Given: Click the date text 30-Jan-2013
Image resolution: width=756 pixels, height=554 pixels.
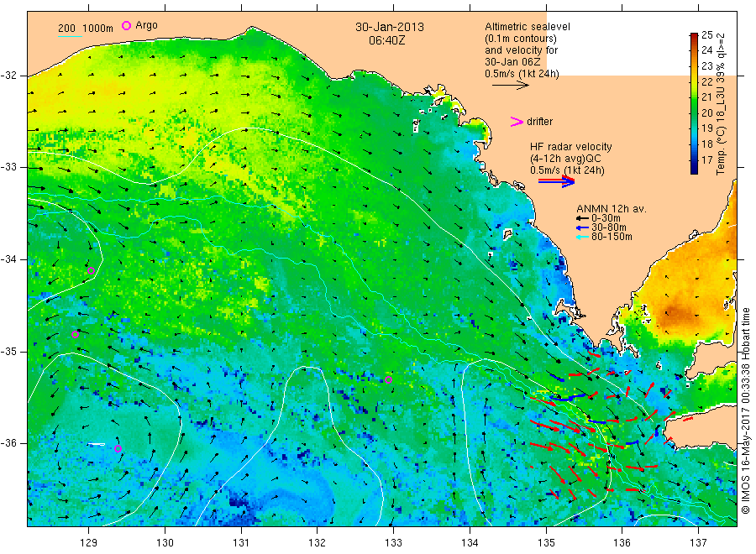Looking at the screenshot, I should point(390,27).
